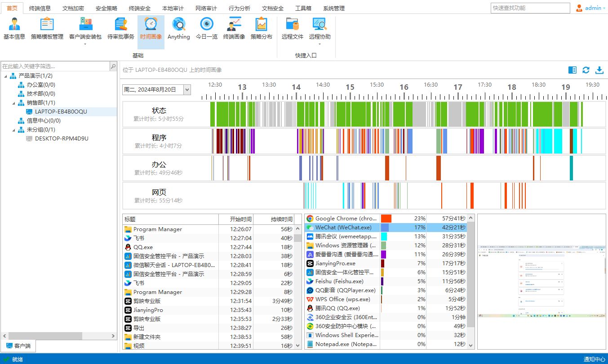Click the 客户端 bottom tab
The image size is (608, 364).
pos(18,346)
